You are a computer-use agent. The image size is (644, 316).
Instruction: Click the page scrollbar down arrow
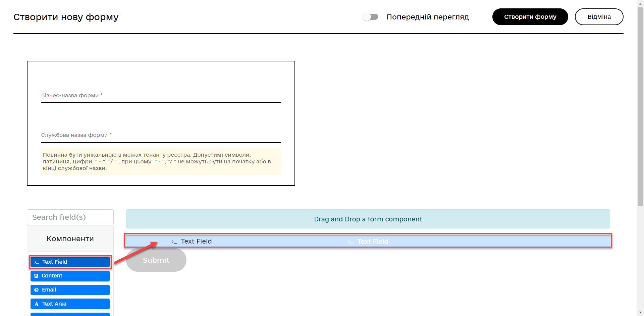640,313
